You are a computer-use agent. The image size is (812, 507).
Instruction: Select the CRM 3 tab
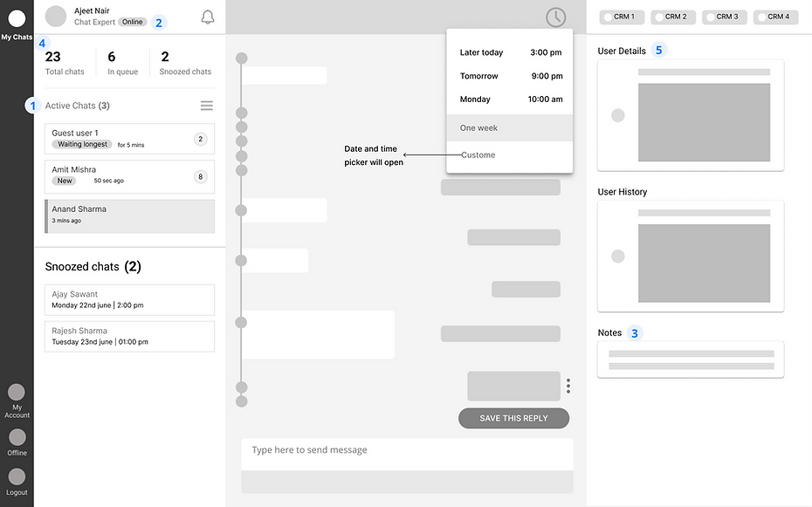pos(725,17)
